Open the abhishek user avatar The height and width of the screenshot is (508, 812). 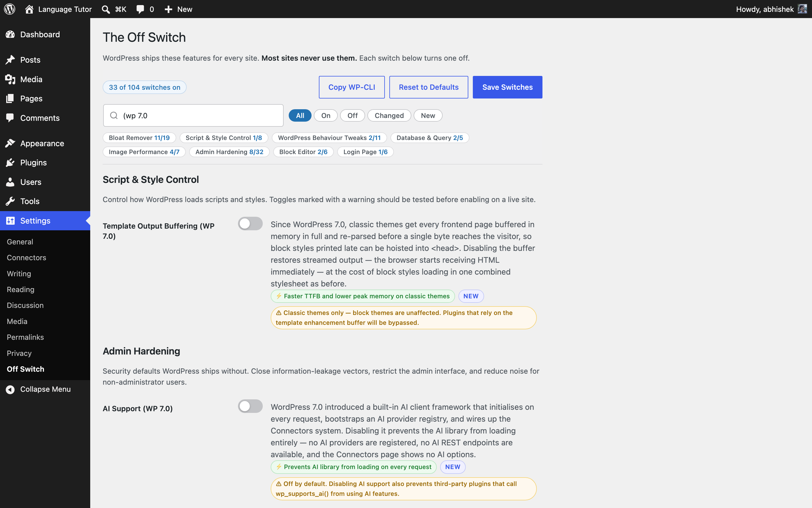[802, 9]
